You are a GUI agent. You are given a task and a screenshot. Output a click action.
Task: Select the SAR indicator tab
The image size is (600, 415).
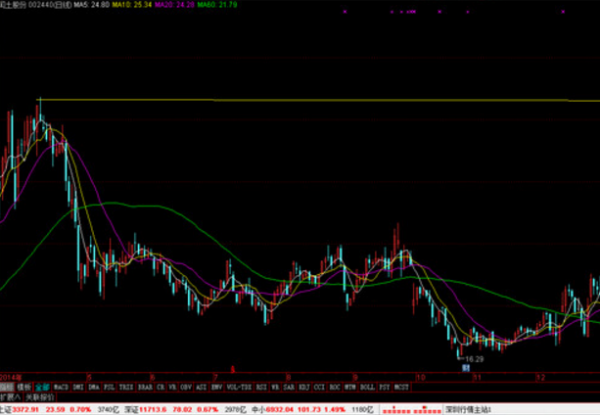[x=290, y=387]
